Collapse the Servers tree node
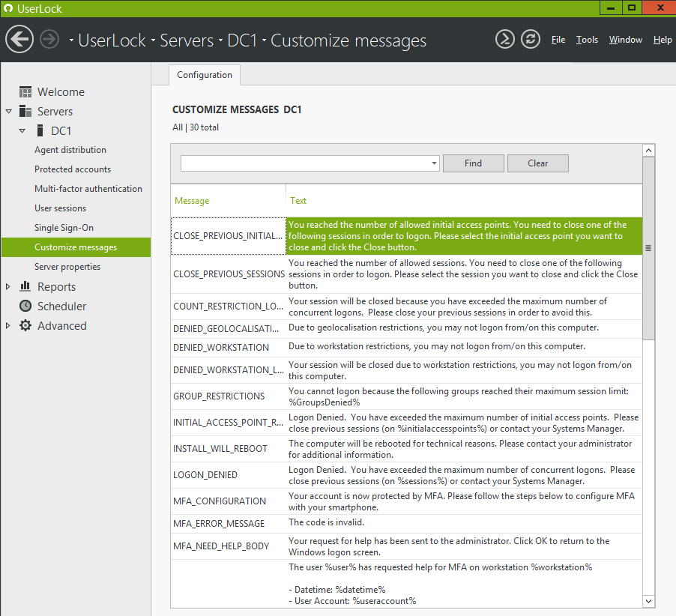The width and height of the screenshot is (676, 616). tap(9, 111)
